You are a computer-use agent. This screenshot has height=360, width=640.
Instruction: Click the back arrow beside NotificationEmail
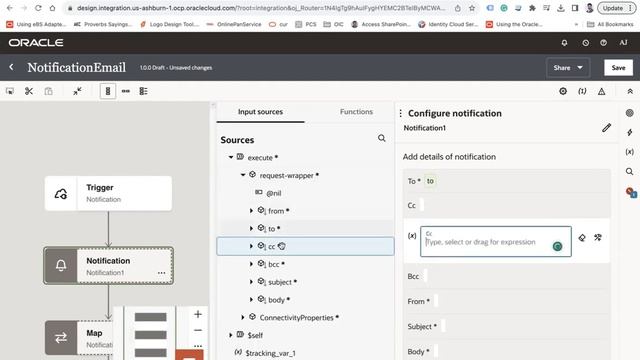pos(11,67)
